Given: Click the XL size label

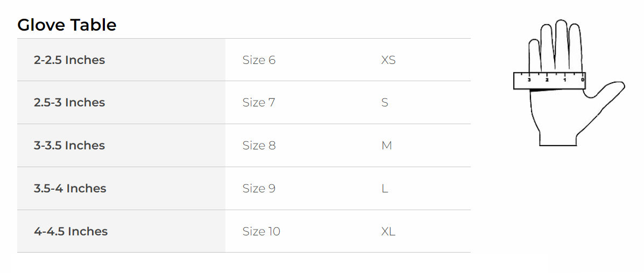Looking at the screenshot, I should point(388,232).
